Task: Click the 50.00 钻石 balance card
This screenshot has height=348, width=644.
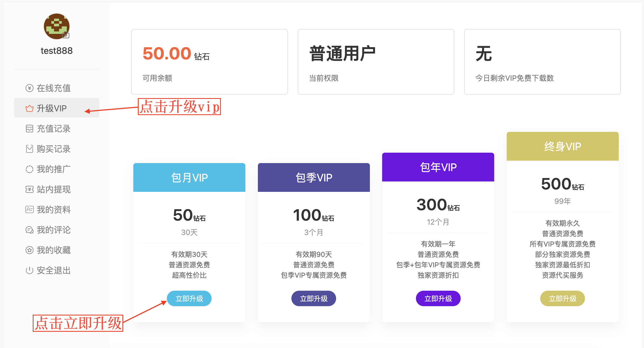Action: (209, 62)
